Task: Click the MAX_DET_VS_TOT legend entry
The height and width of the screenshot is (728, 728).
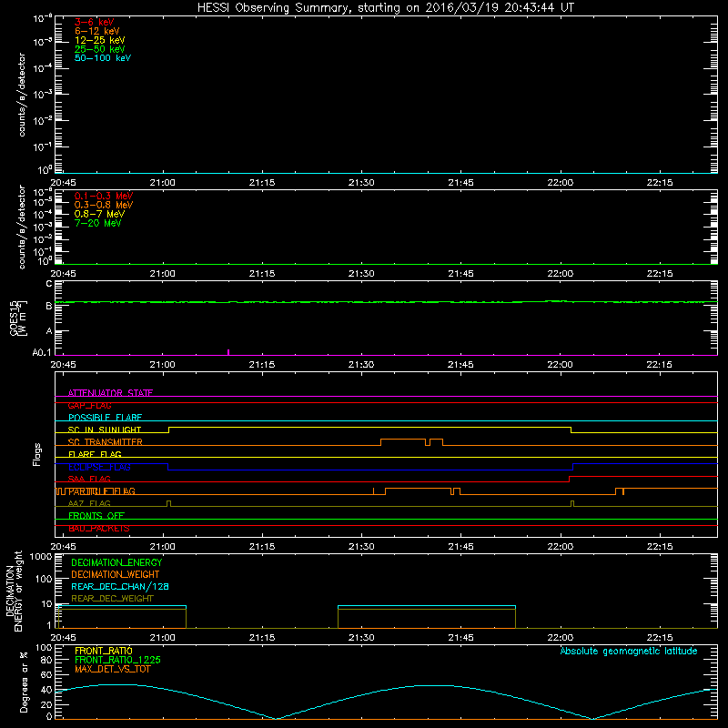Action: (x=112, y=669)
